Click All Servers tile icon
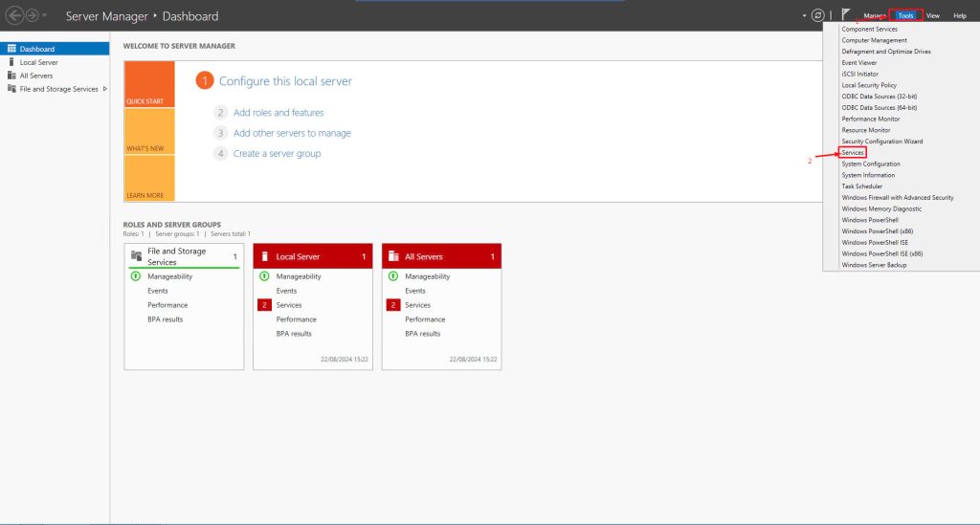 pyautogui.click(x=393, y=256)
